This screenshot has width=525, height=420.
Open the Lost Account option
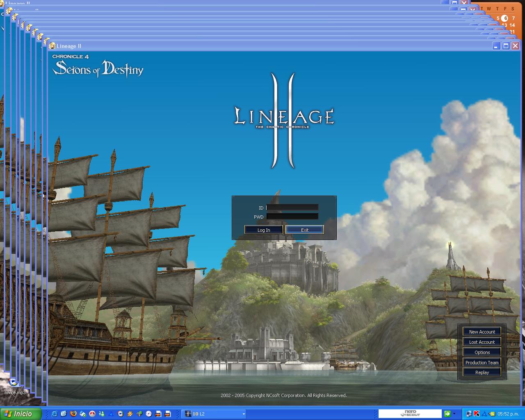click(x=482, y=342)
